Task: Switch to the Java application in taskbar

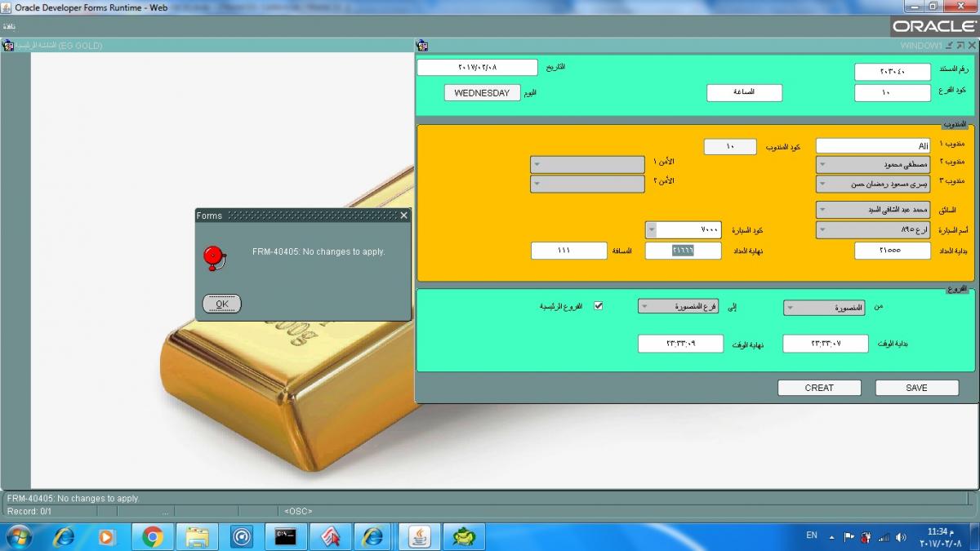Action: pos(419,536)
